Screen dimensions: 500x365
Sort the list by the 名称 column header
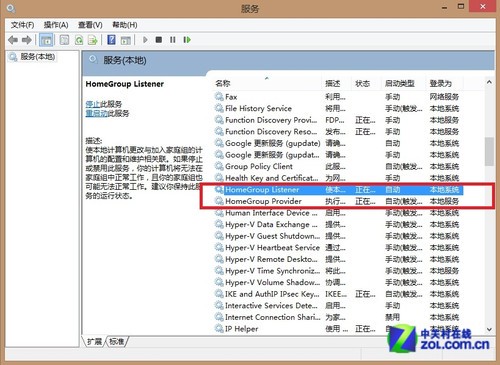coord(267,83)
